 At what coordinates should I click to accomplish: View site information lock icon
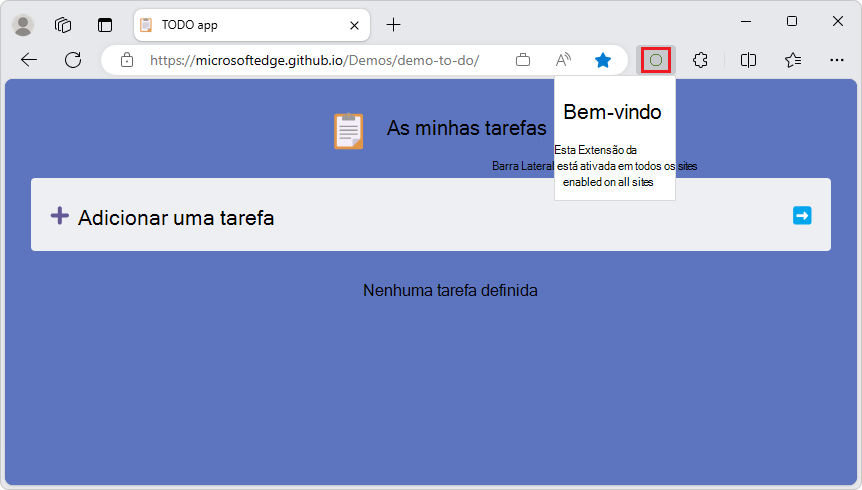(x=127, y=60)
